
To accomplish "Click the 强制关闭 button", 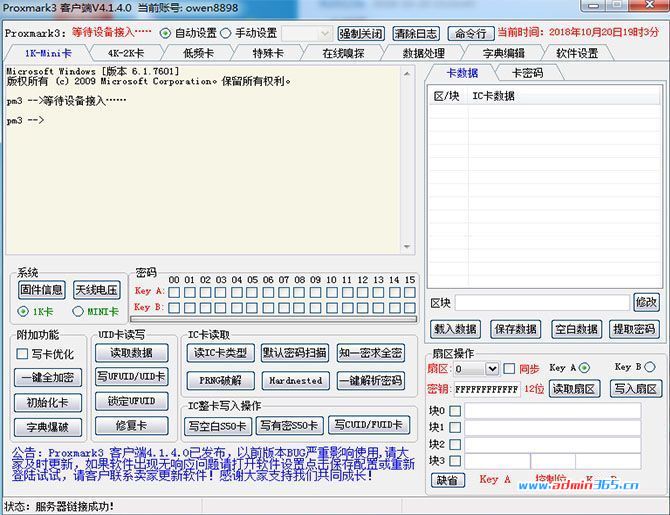I will [x=361, y=33].
